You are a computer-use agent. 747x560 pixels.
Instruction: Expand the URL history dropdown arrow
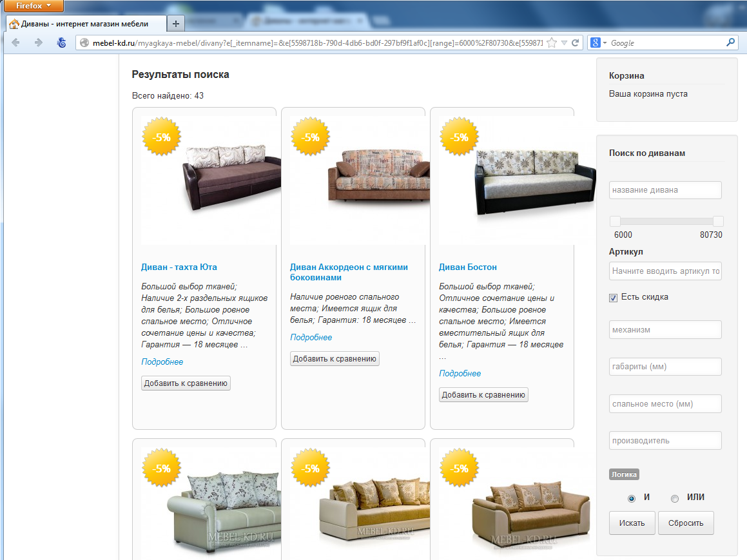tap(564, 43)
